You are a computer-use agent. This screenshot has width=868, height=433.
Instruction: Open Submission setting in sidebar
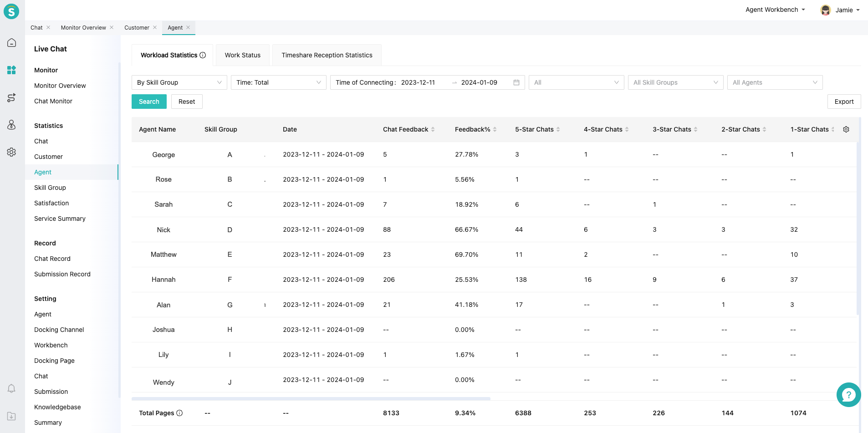pos(51,392)
